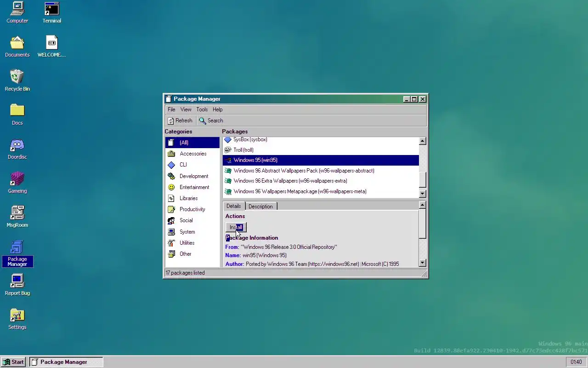The image size is (588, 368).
Task: Click the details pane scroll down arrow
Action: (x=423, y=263)
